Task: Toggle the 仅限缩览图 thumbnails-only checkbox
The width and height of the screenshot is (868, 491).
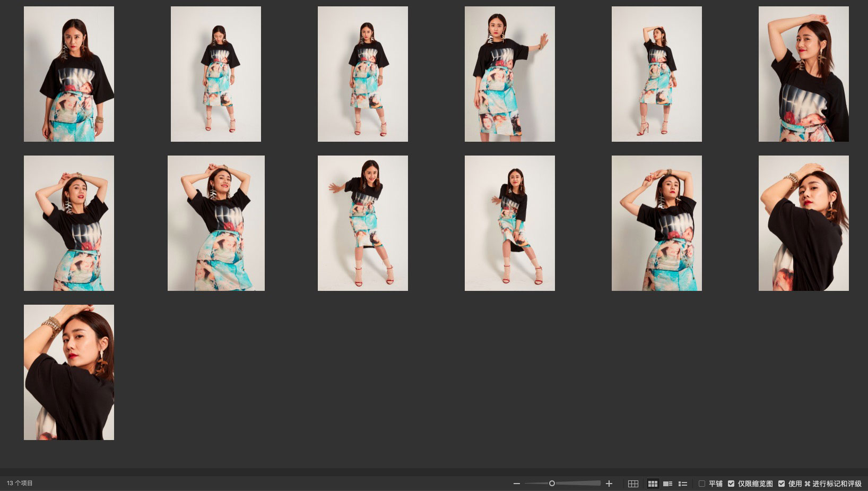Action: [731, 484]
